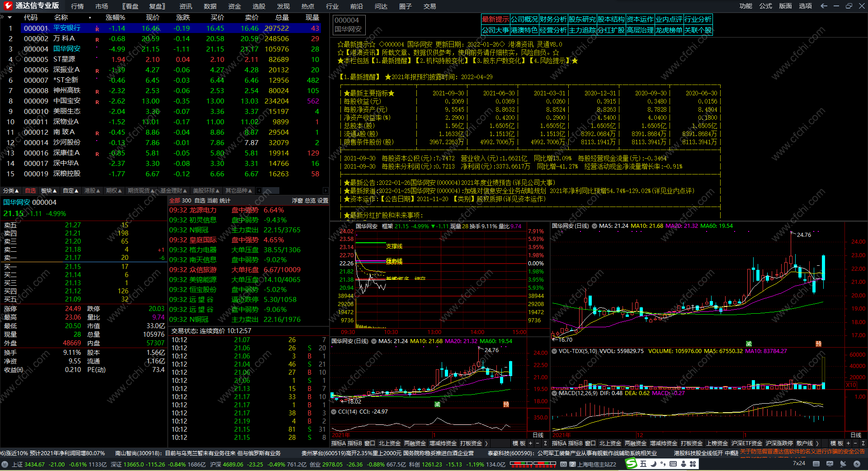This screenshot has width=868, height=471.
Task: Click 北上资金 button under left chart
Action: (x=390, y=443)
